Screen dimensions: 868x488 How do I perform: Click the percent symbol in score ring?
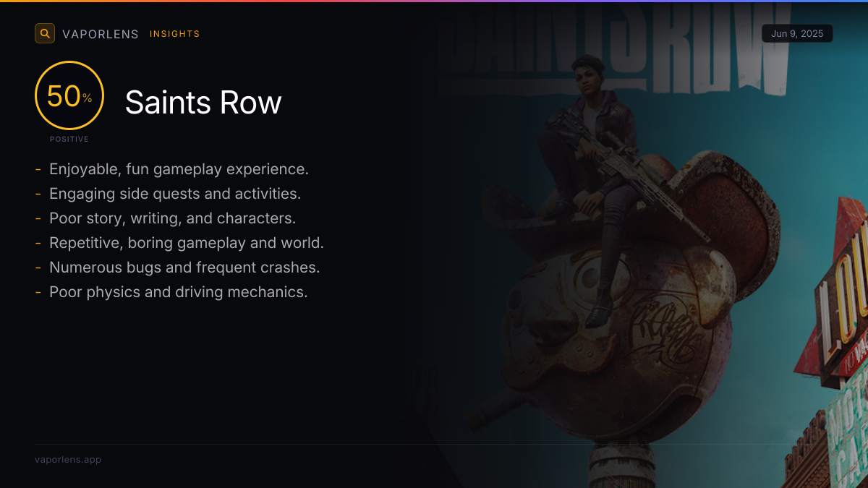pyautogui.click(x=87, y=98)
